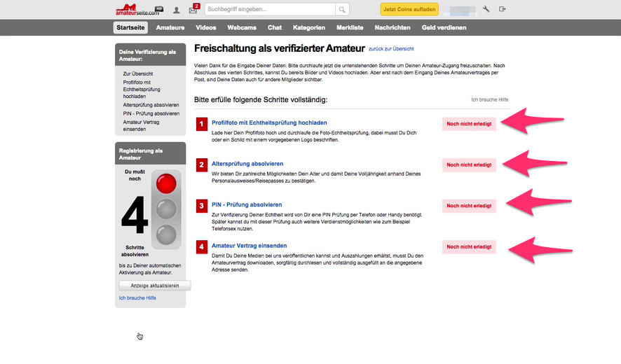
Task: Open sidebar link Profilfoto mit Echtheitsprüfung hochladen
Action: (x=142, y=90)
